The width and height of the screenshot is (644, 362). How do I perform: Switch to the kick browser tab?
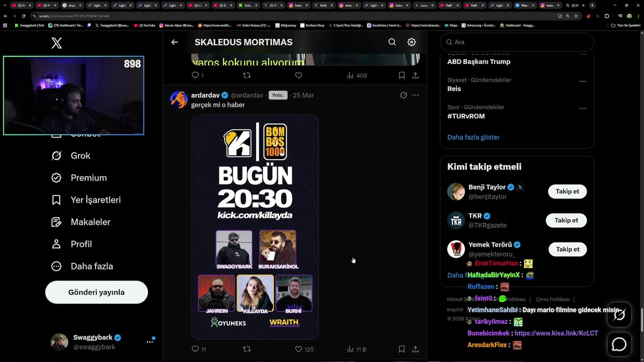[x=248, y=5]
